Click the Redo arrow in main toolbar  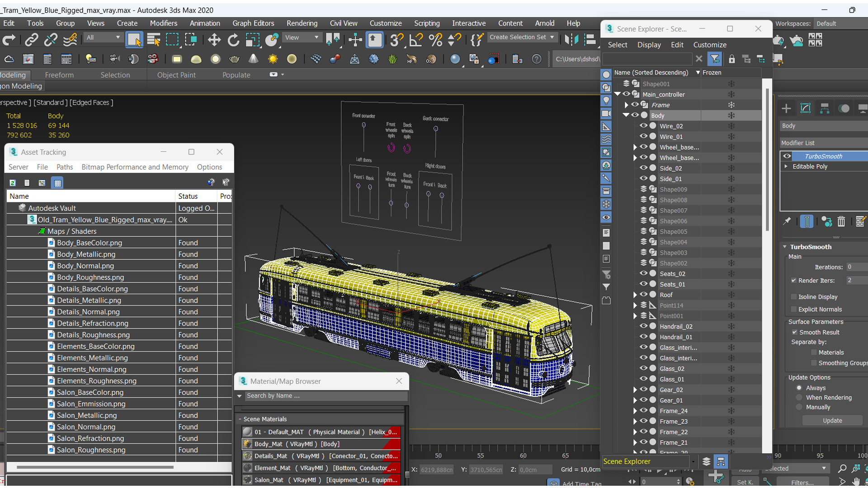(9, 40)
